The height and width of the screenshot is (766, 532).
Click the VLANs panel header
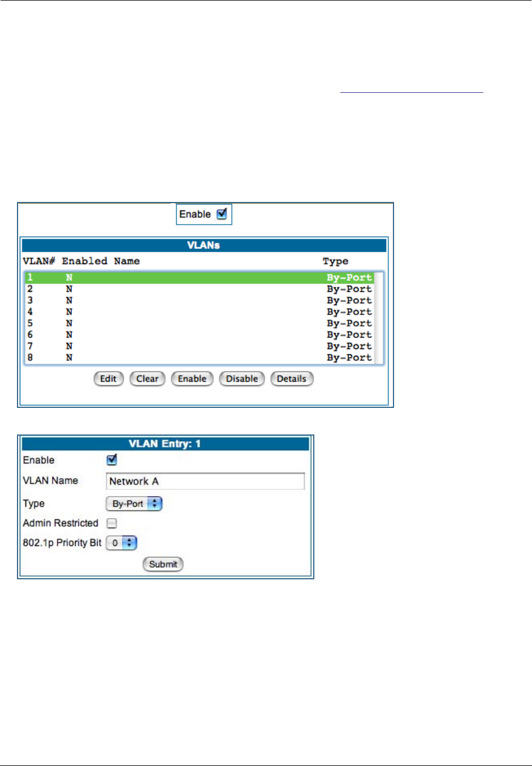coord(204,245)
